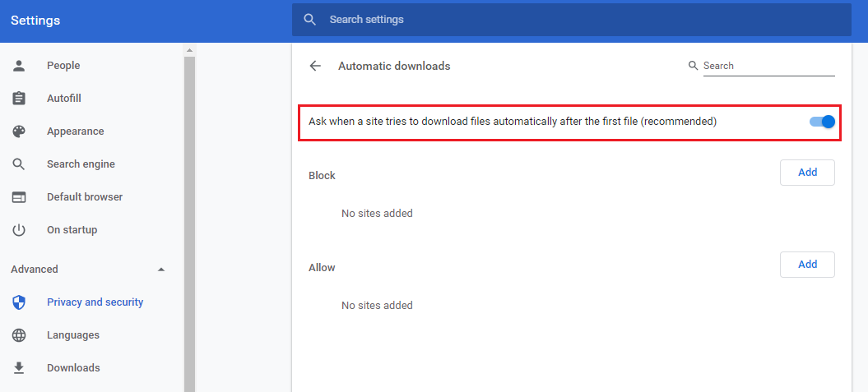This screenshot has height=392, width=868.
Task: Click the On startup power icon
Action: [x=19, y=230]
